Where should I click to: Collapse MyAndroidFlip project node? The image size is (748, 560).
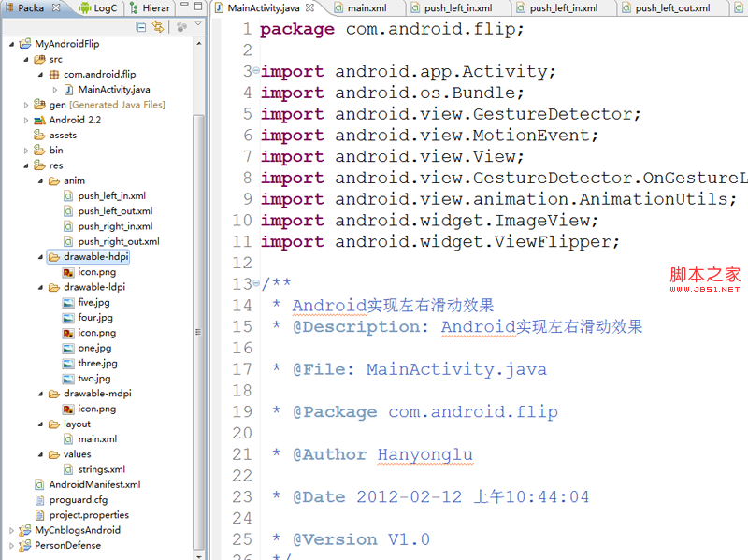click(x=11, y=44)
